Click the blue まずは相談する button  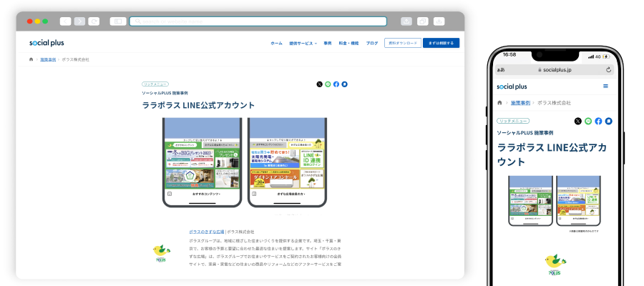click(441, 43)
